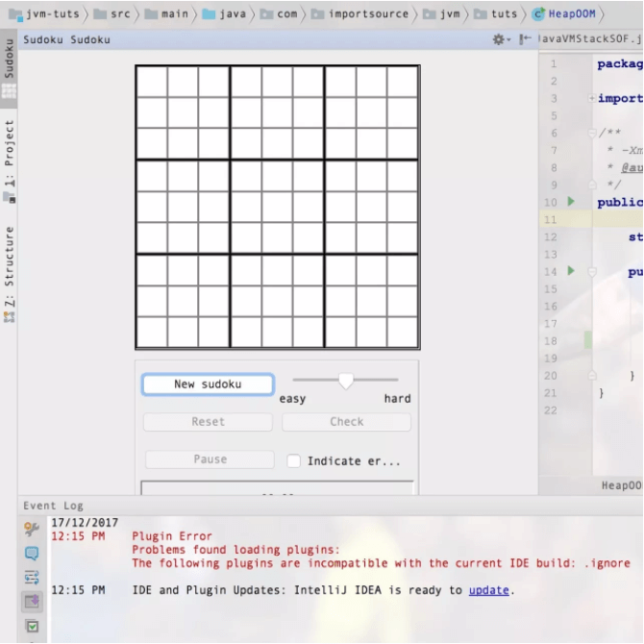The image size is (644, 644).
Task: Select the center cell of the Sudoku grid
Action: 277,207
